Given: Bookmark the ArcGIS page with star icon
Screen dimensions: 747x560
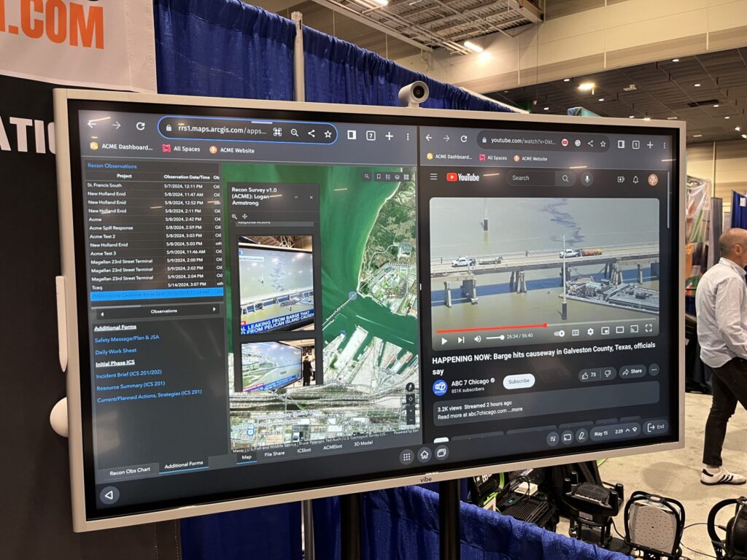Looking at the screenshot, I should coord(328,134).
